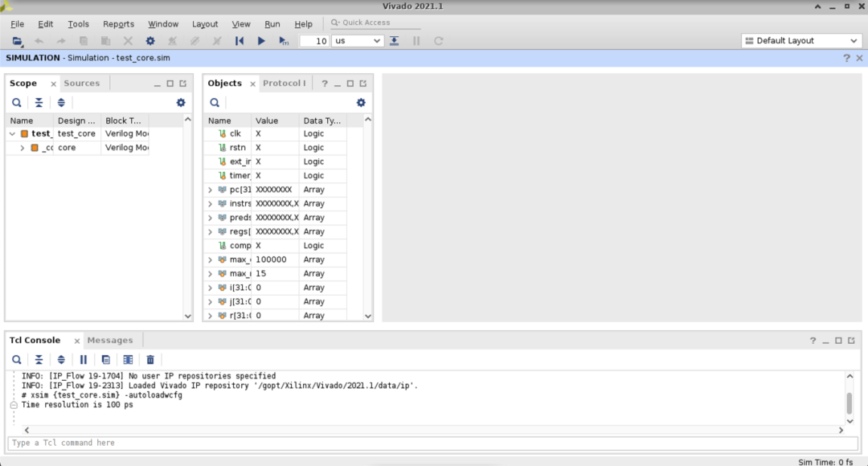The height and width of the screenshot is (466, 868).
Task: Click Run for specified time icon
Action: 284,41
